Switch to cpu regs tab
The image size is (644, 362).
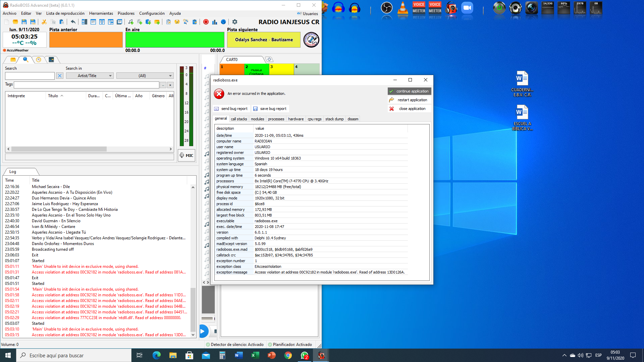click(x=314, y=119)
